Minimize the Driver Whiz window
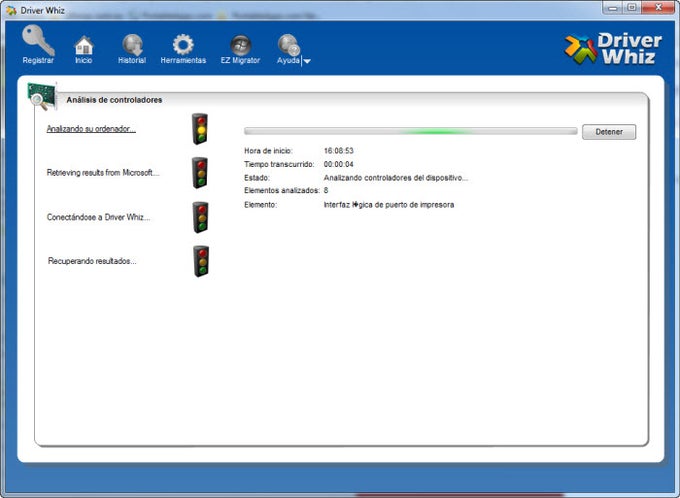The image size is (680, 498). click(x=613, y=7)
